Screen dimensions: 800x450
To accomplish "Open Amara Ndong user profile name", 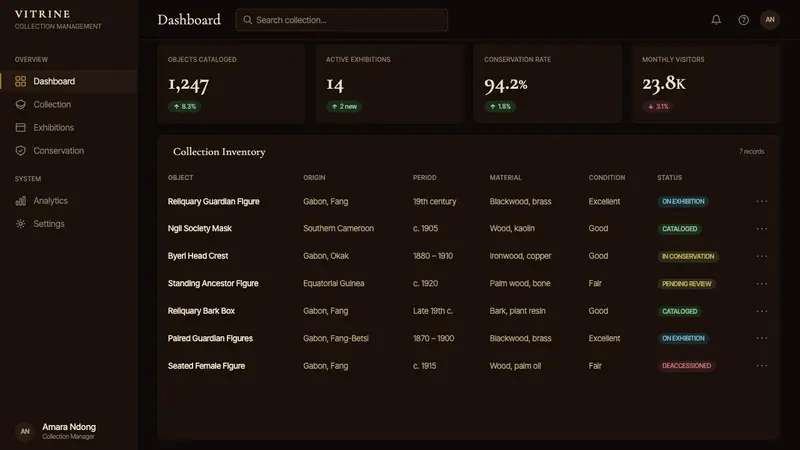I will click(x=69, y=427).
